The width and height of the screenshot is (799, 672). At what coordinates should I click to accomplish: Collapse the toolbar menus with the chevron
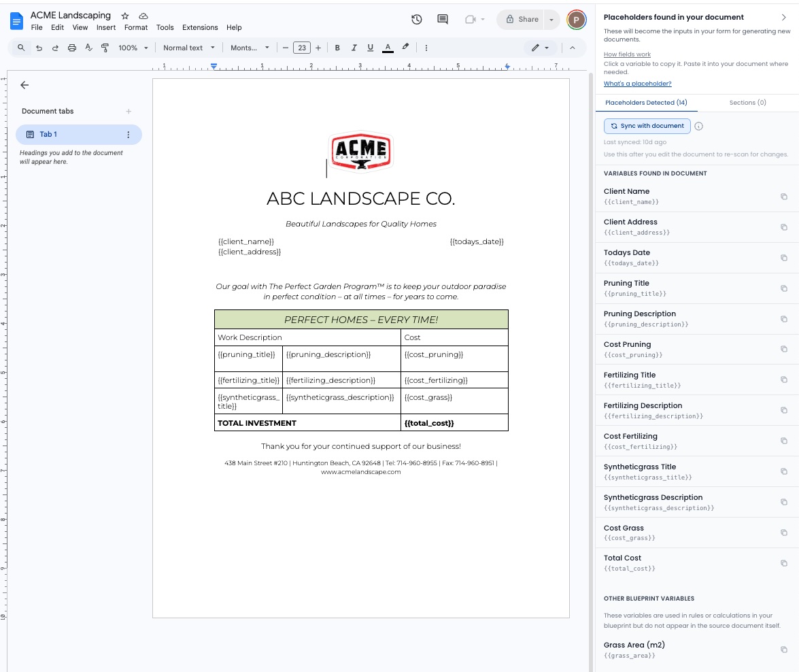pos(573,48)
